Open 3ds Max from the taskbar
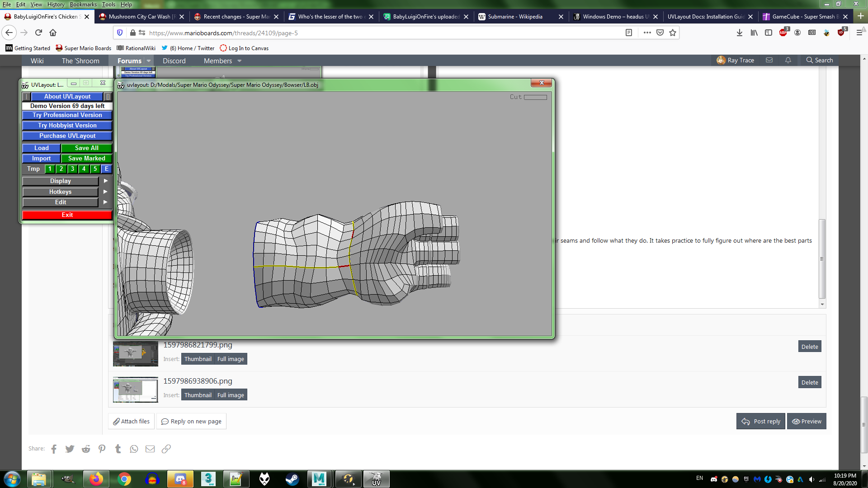The image size is (868, 488). [208, 479]
